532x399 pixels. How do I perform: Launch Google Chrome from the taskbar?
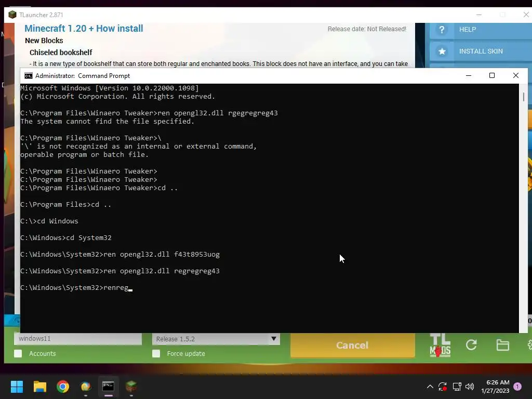63,387
